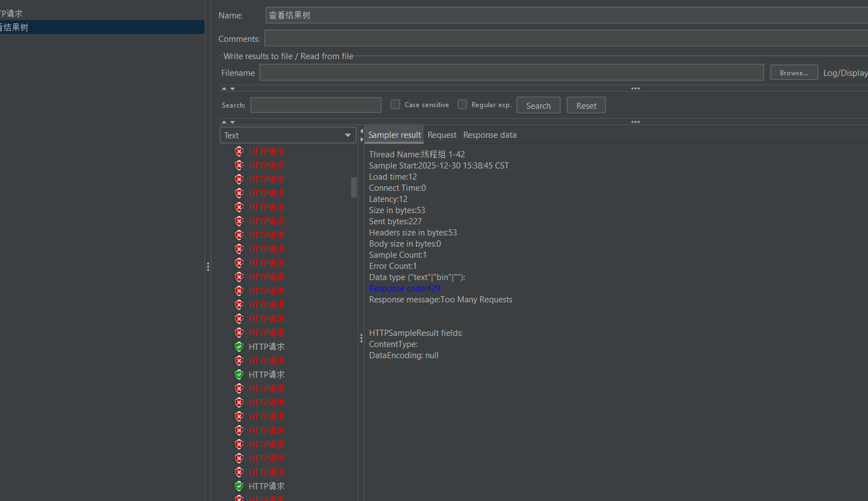Enable the Case sensitive checkbox

tap(395, 104)
